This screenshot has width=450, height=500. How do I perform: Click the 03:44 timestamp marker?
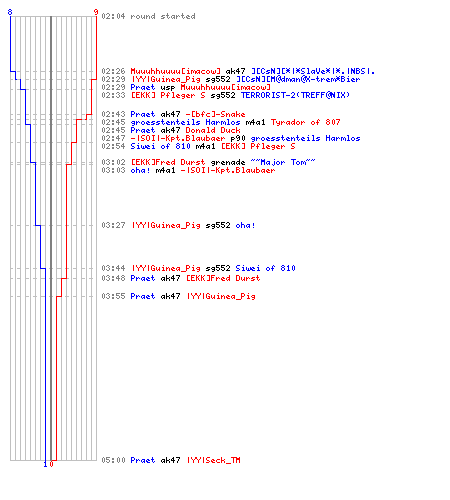[x=113, y=268]
